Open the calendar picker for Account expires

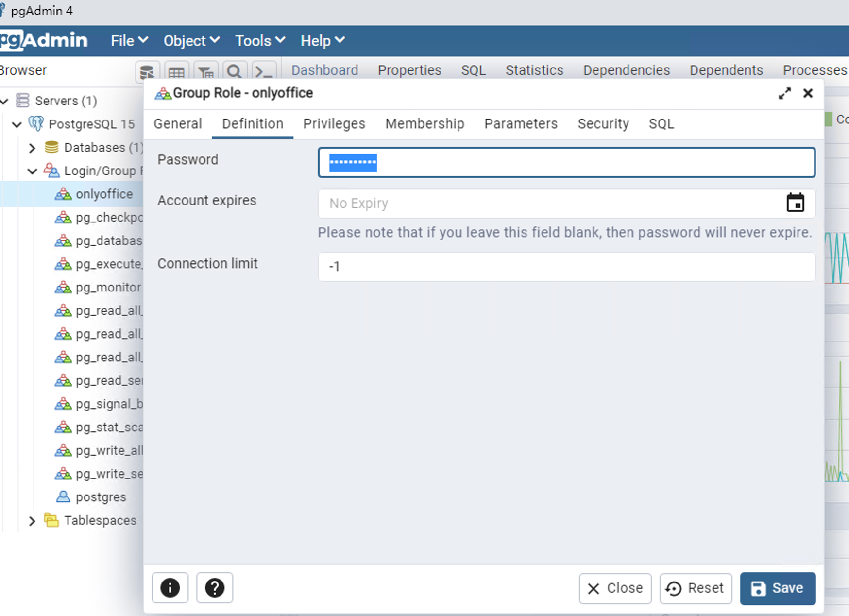(x=795, y=203)
